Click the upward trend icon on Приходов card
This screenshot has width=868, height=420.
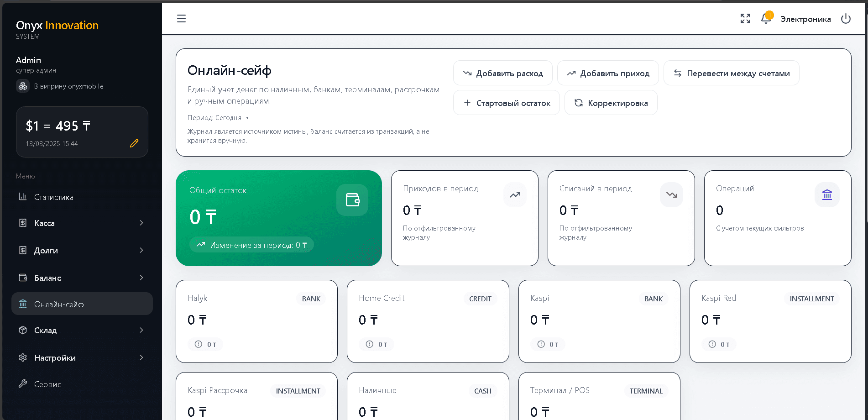(x=515, y=194)
